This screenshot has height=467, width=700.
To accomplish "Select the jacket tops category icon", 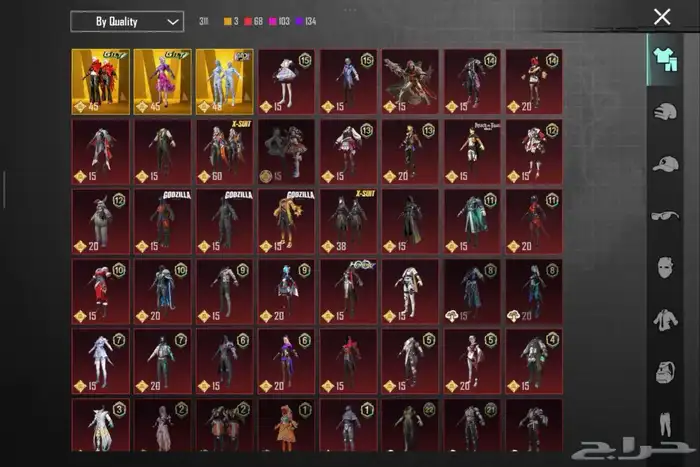I will (665, 320).
